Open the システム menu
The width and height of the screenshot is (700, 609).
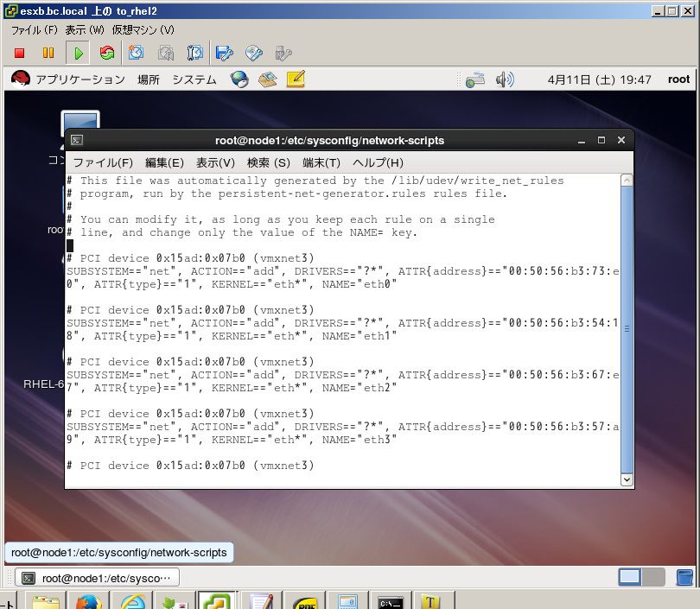(x=194, y=79)
